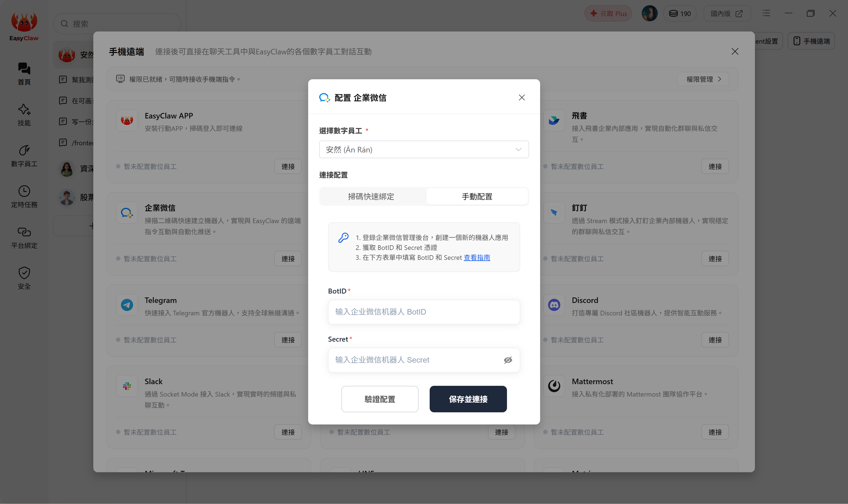Open the 數字員工 sidebar icon
848x504 pixels.
coord(24,155)
